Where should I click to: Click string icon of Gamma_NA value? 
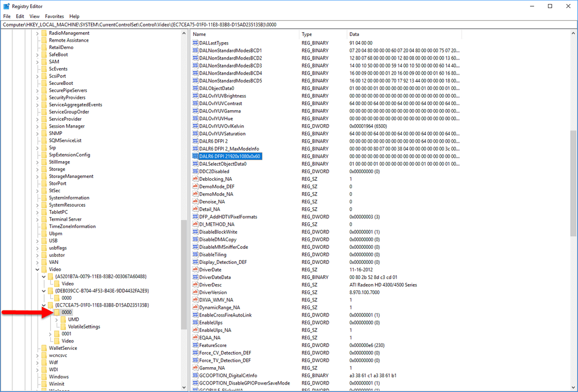click(x=195, y=368)
